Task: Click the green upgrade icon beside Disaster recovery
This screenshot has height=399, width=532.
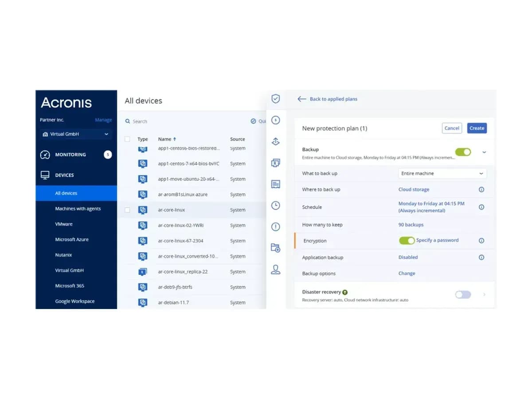Action: (x=345, y=292)
